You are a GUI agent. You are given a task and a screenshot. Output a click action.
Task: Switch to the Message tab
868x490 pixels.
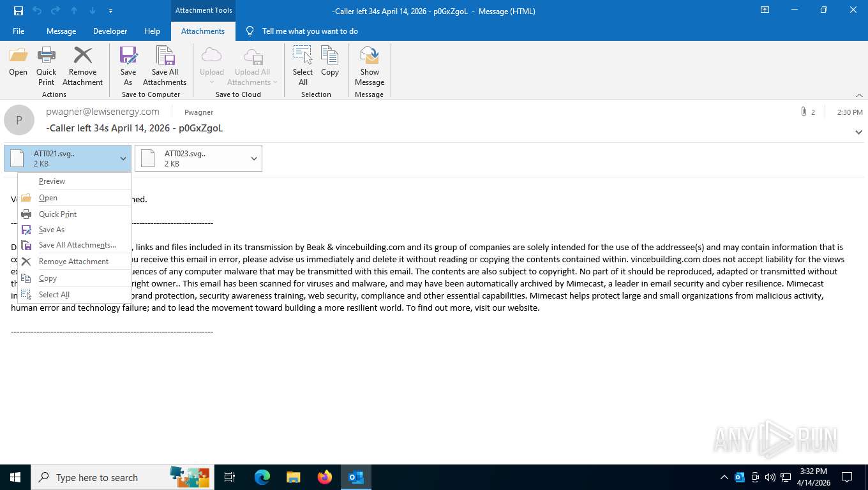pyautogui.click(x=61, y=31)
